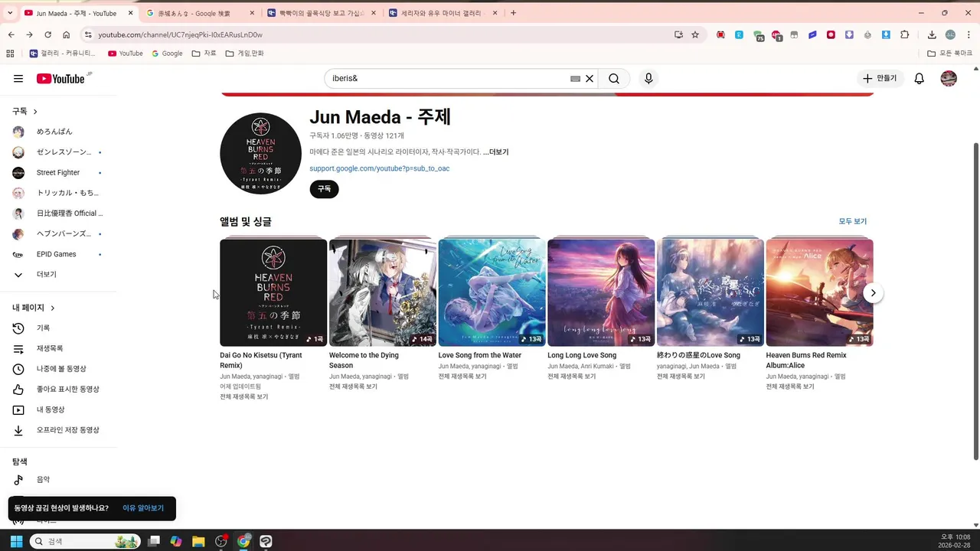Click 모두 보기 for albums and singles
Screen dimensions: 980x551
(853, 222)
